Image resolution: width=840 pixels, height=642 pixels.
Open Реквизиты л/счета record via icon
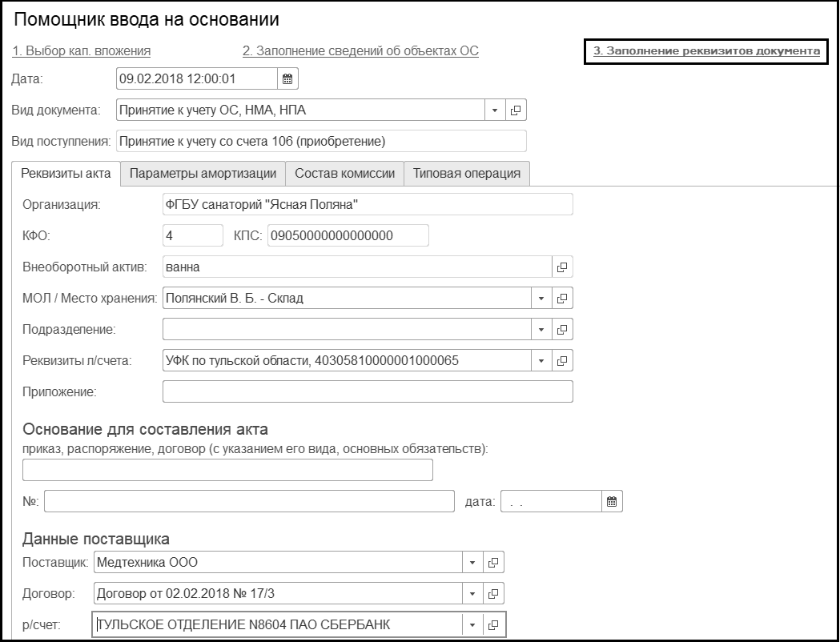coord(562,360)
